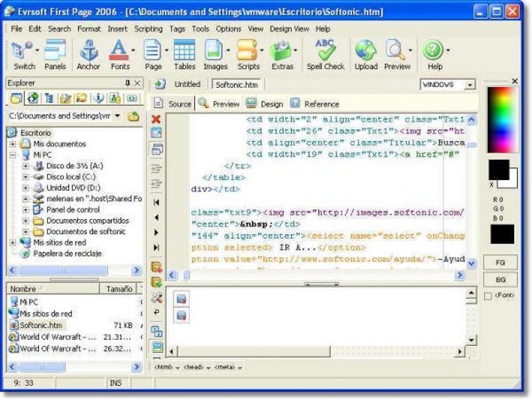Click the BG color button
The image size is (532, 400).
point(499,279)
